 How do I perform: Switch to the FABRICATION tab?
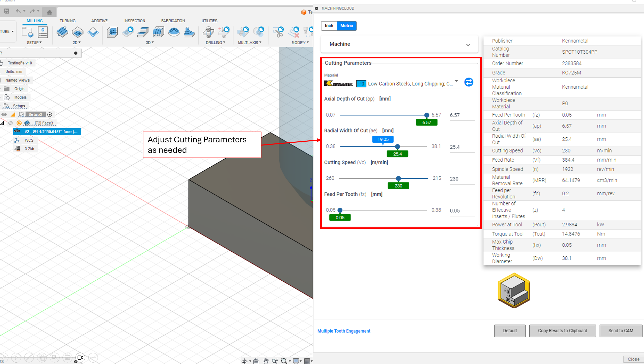pos(173,21)
